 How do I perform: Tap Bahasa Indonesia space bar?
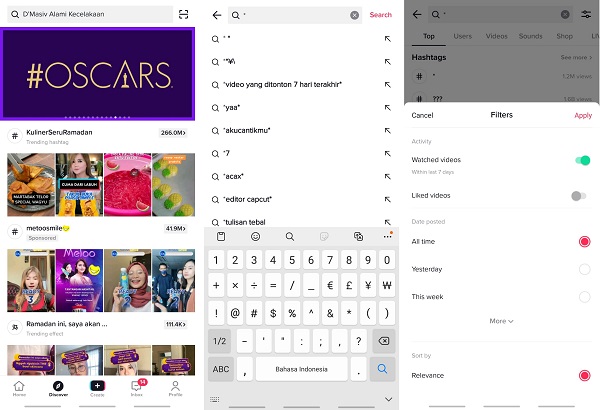pyautogui.click(x=302, y=369)
